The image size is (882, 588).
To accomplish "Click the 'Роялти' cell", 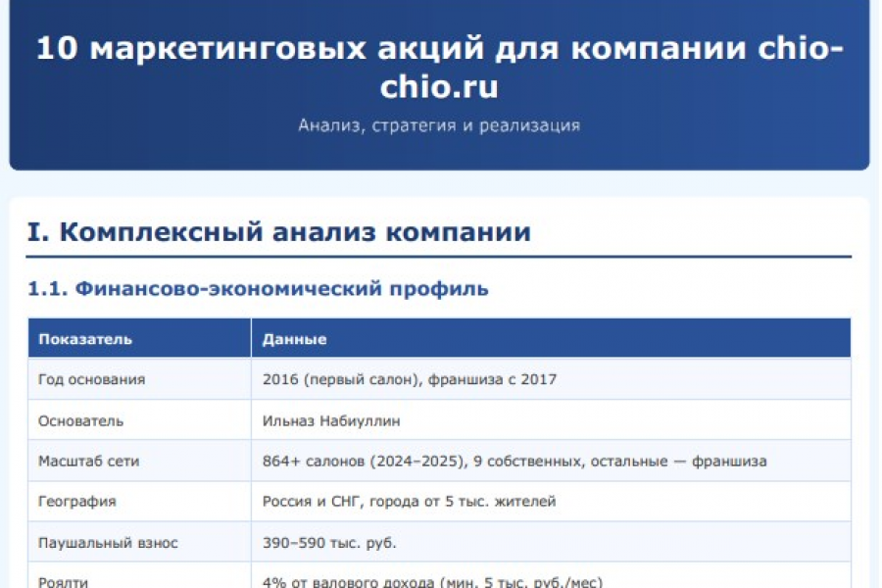I will tap(139, 575).
